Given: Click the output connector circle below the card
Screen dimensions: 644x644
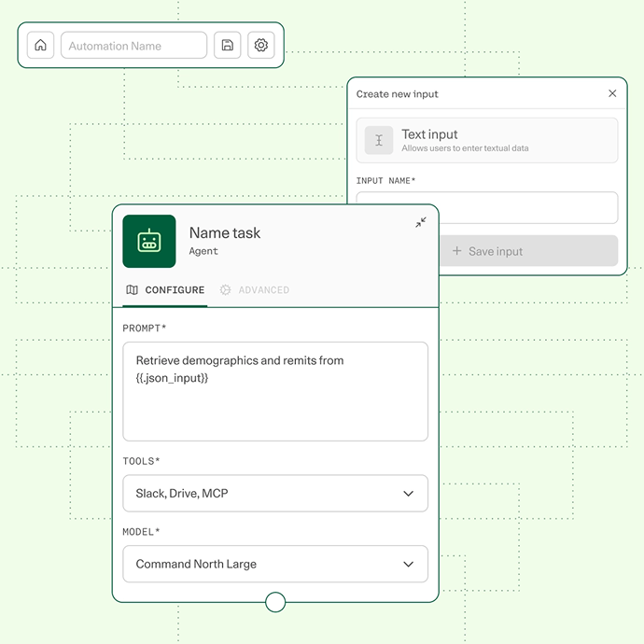Looking at the screenshot, I should 275,602.
